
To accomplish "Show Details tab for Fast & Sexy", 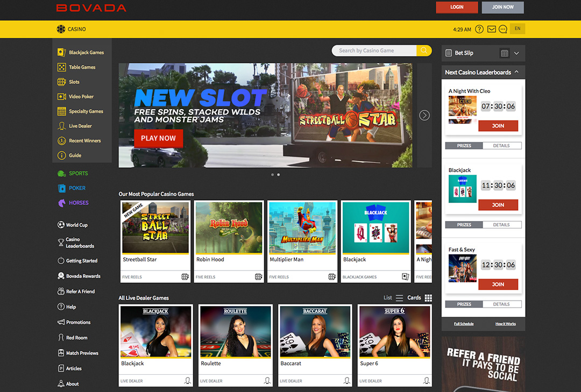I will coord(502,304).
